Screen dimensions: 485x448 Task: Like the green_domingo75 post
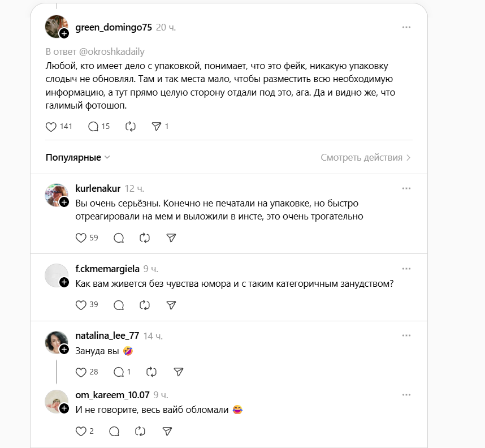pos(51,127)
